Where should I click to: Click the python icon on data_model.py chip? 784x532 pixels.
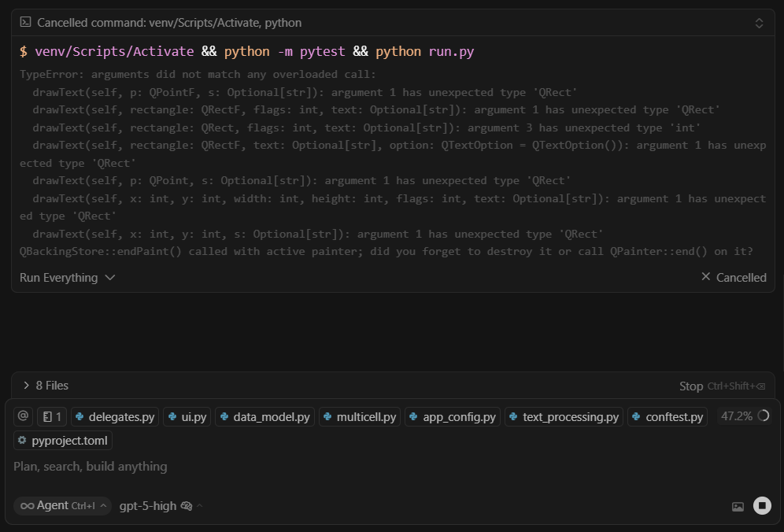click(x=224, y=416)
